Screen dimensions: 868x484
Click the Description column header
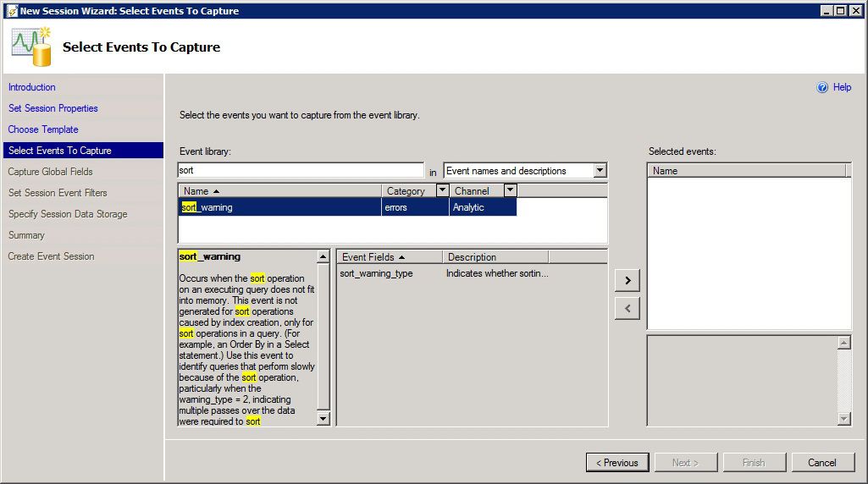pos(495,256)
